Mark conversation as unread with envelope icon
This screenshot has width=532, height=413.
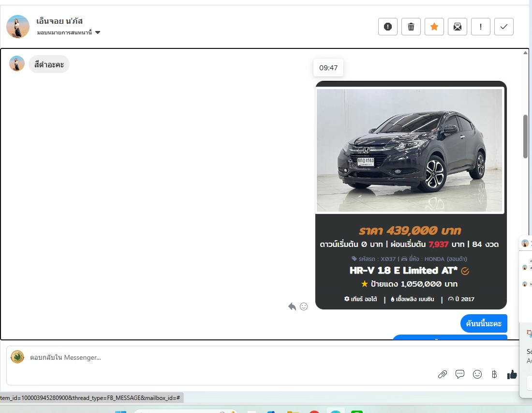457,27
